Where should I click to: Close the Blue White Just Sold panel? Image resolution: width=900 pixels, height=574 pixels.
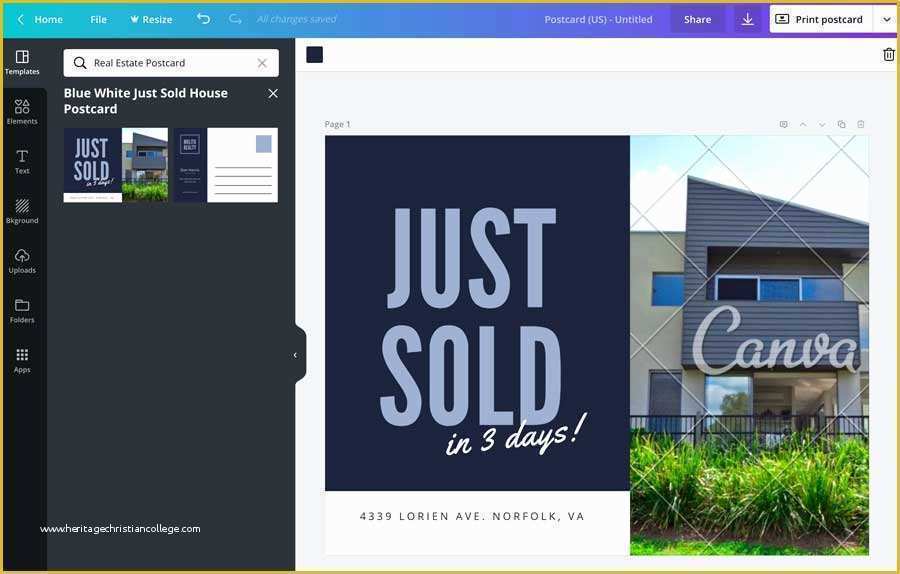(x=273, y=94)
